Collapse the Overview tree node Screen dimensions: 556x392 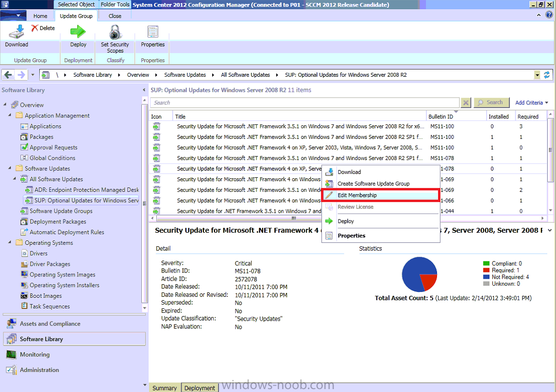tap(5, 104)
